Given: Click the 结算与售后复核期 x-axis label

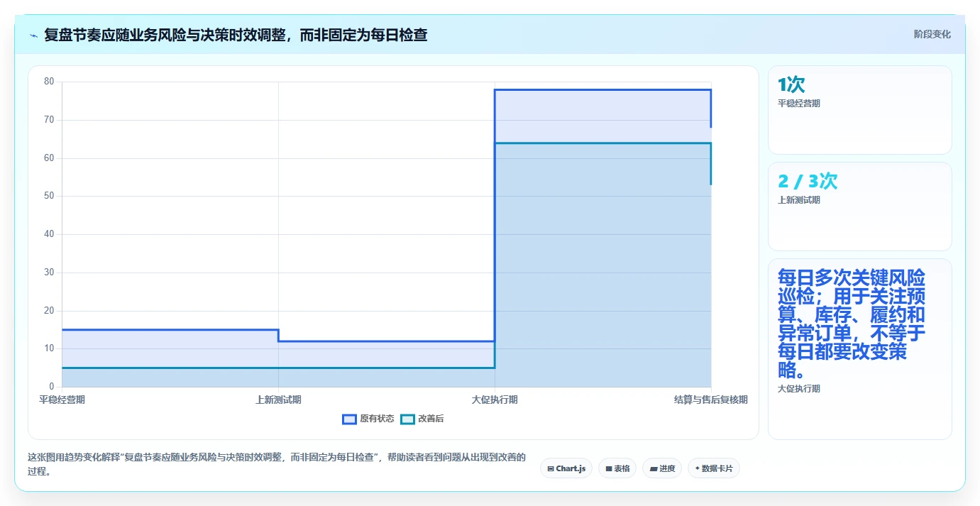Looking at the screenshot, I should 710,400.
